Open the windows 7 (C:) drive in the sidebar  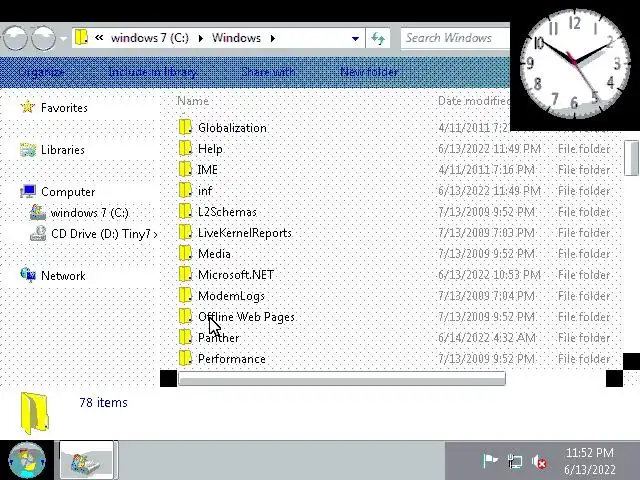click(89, 213)
